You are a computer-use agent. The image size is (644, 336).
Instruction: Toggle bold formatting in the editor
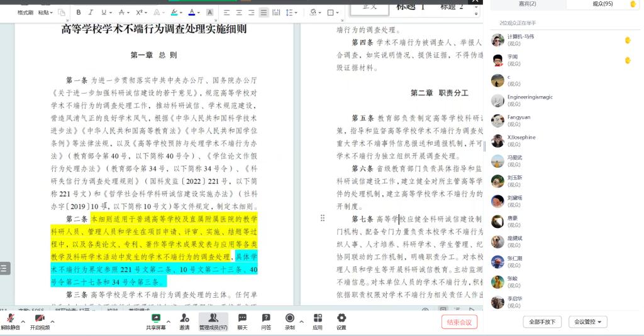tap(79, 13)
